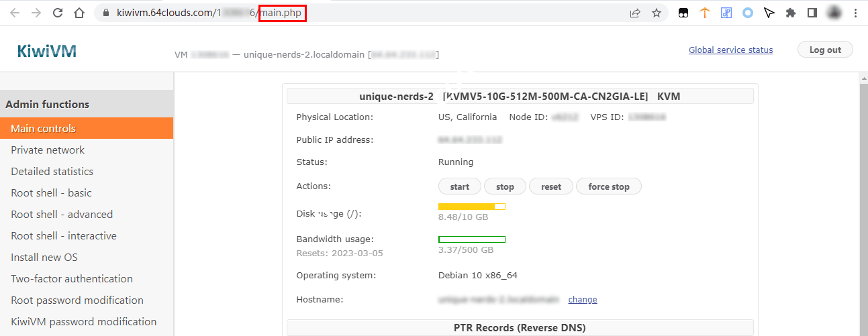Open Root shell - interactive
The width and height of the screenshot is (868, 336).
pos(64,236)
